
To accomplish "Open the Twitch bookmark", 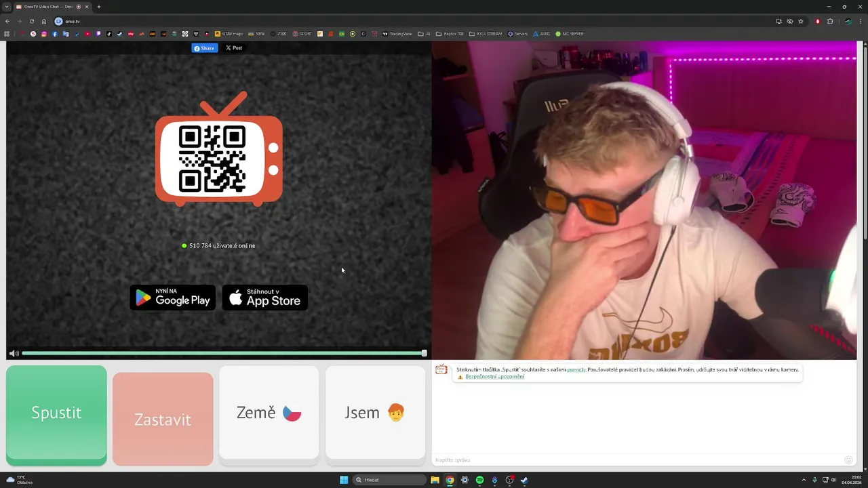I will coord(98,34).
